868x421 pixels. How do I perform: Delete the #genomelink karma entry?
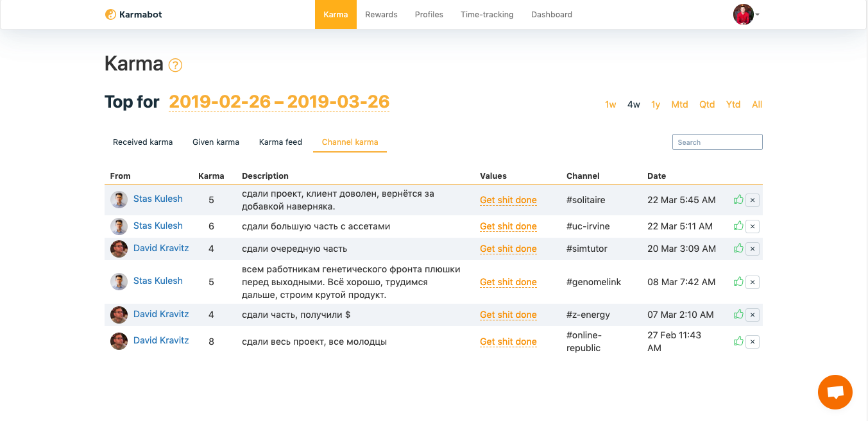pyautogui.click(x=753, y=282)
